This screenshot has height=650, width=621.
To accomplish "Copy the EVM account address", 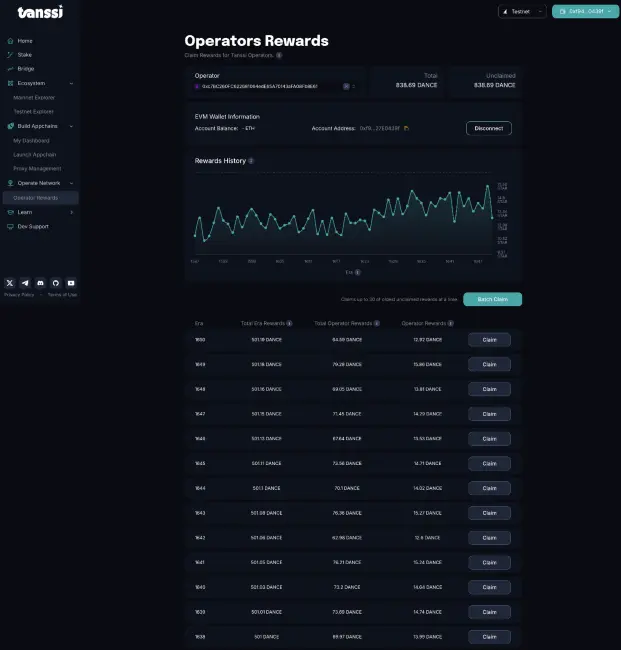I will click(x=406, y=129).
